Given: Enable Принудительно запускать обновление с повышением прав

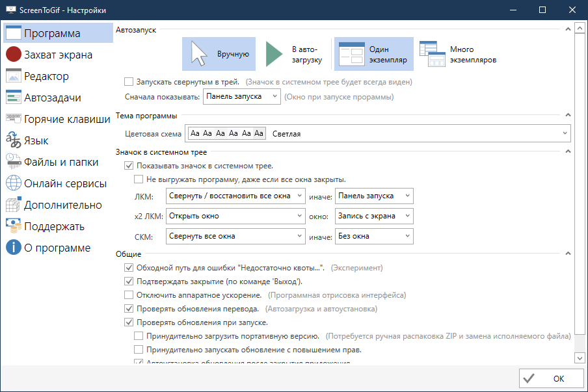Looking at the screenshot, I should pos(139,349).
